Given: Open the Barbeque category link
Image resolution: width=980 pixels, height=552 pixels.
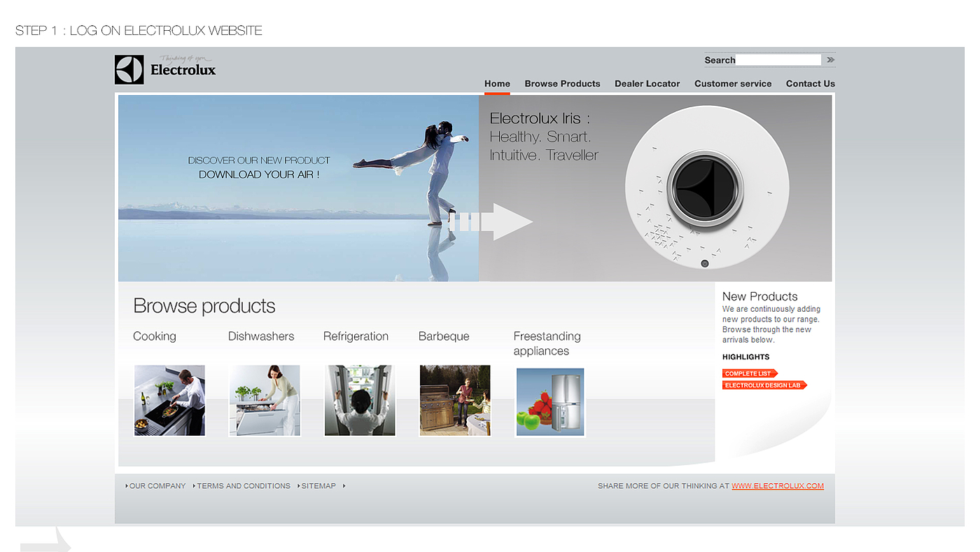Looking at the screenshot, I should tap(444, 336).
